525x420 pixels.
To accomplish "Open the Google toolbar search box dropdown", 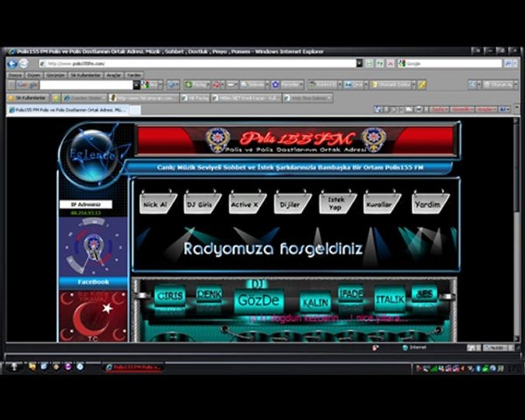I will coord(136,85).
